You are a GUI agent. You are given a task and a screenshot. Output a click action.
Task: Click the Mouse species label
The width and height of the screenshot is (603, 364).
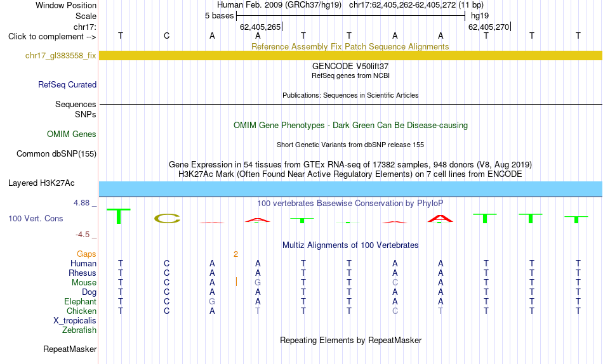(x=84, y=283)
